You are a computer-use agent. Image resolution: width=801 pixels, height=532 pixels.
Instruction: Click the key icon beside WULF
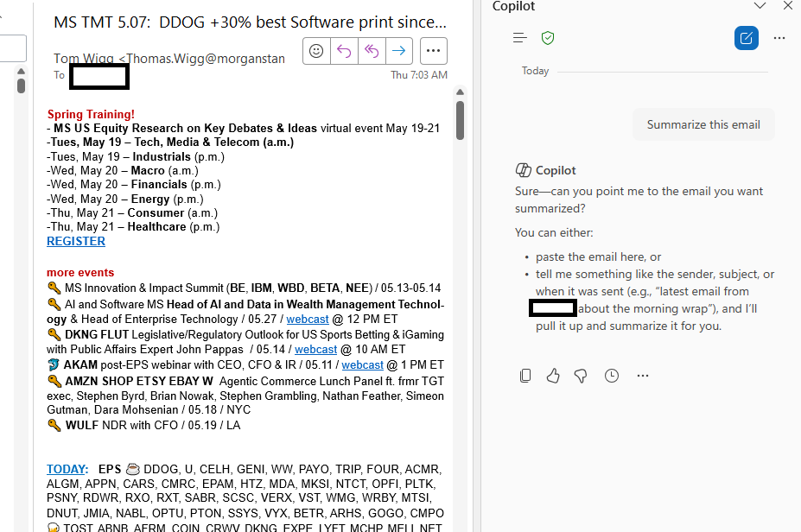[x=54, y=425]
